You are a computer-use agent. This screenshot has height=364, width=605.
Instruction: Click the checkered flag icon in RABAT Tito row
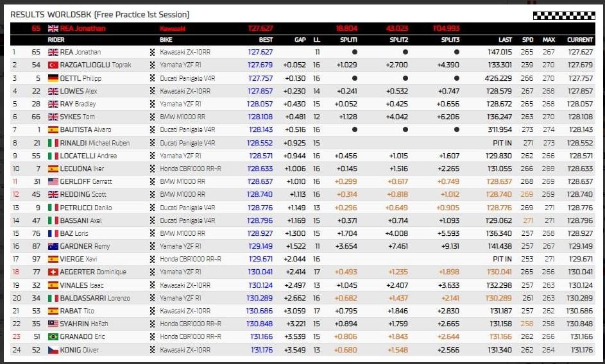(153, 311)
